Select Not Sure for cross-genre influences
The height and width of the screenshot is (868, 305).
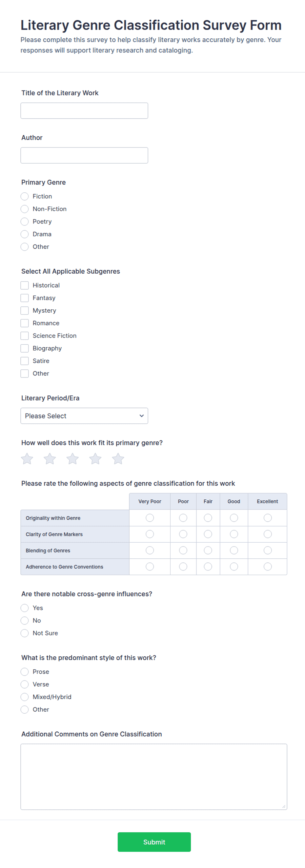coord(25,633)
